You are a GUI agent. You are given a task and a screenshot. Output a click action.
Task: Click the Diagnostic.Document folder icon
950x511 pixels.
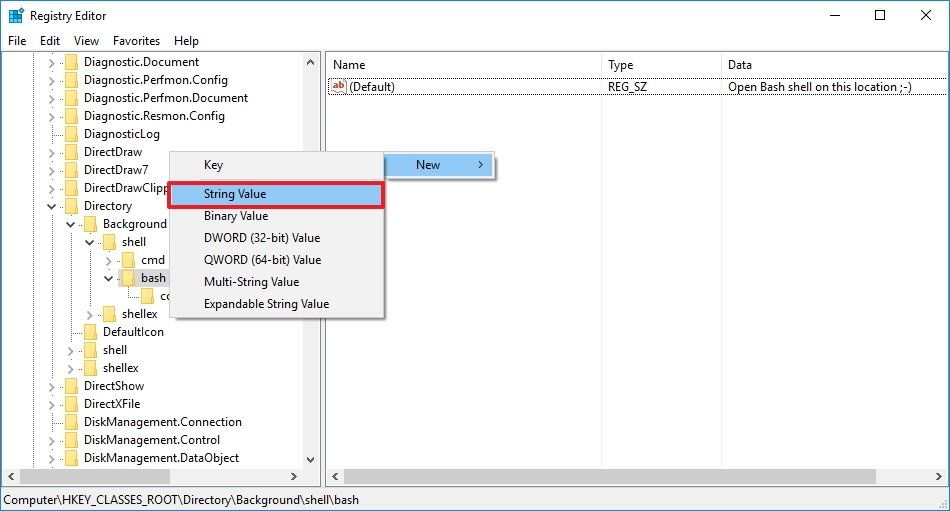coord(71,62)
